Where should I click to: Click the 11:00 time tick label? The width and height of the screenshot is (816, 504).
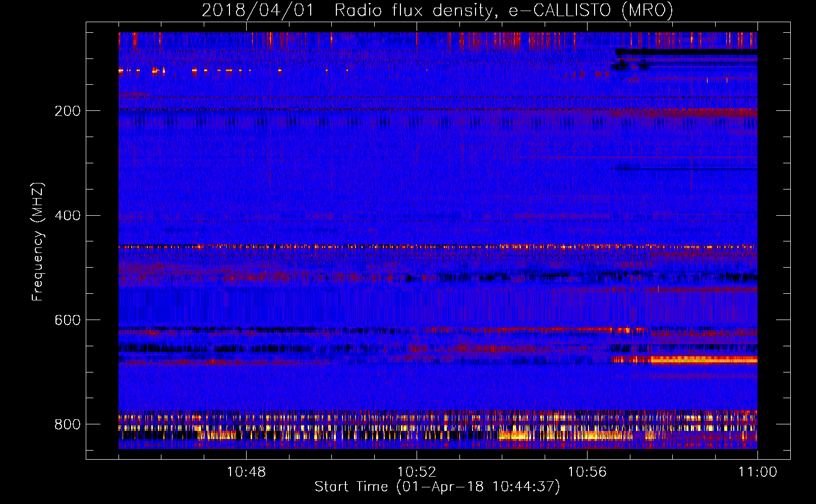coord(757,472)
